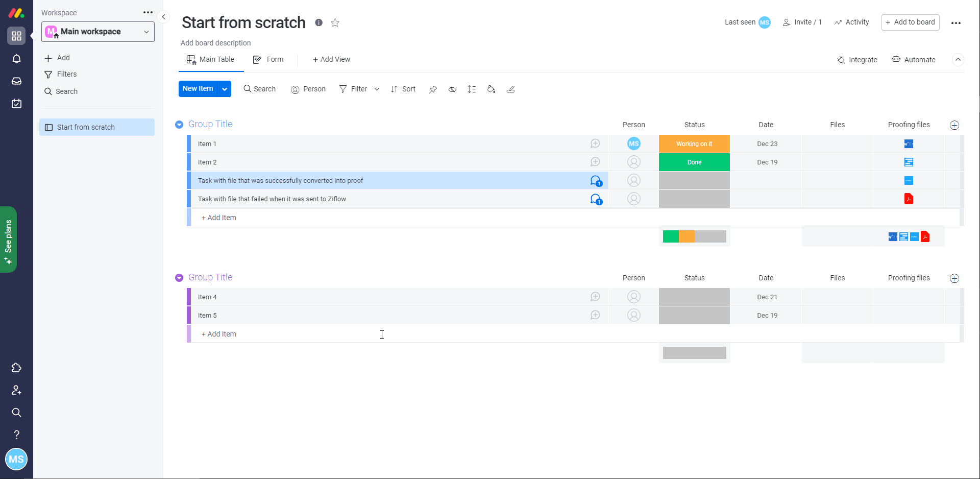Open Search everything magnifier in left rail
This screenshot has width=980, height=479.
[16, 412]
